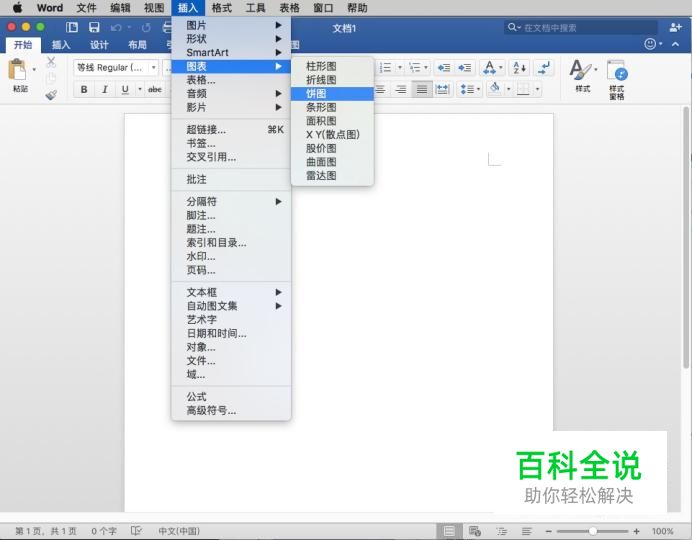692x540 pixels.
Task: Click the zoom out minus button
Action: pyautogui.click(x=549, y=531)
